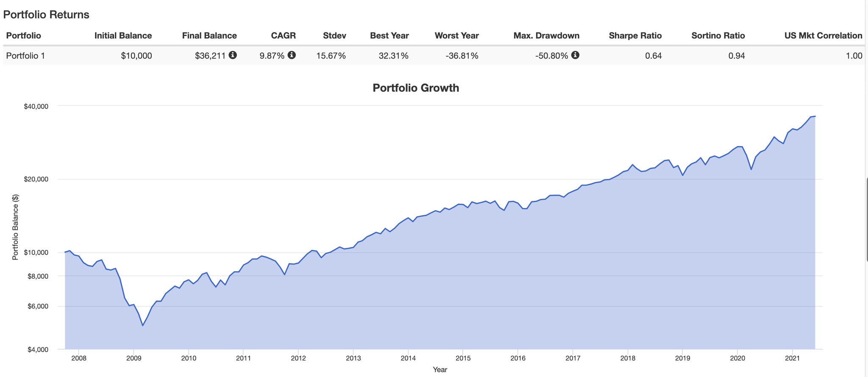Click the 2017 x-axis label

(x=573, y=358)
